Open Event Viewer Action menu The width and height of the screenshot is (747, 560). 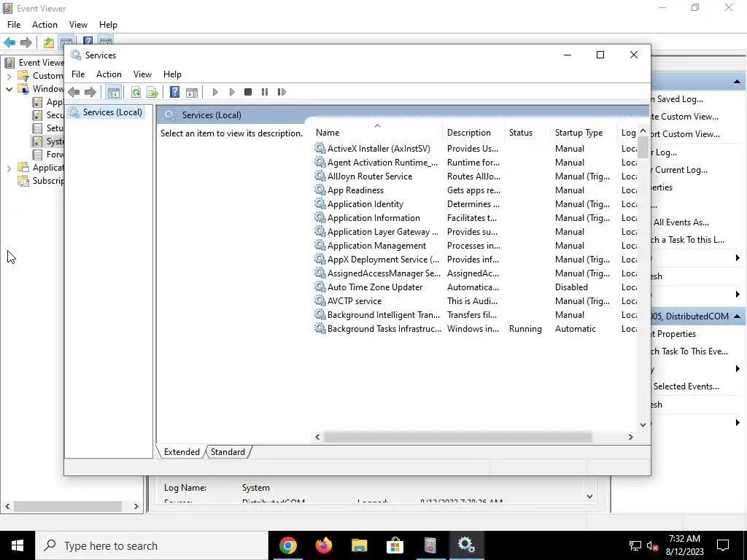[44, 25]
